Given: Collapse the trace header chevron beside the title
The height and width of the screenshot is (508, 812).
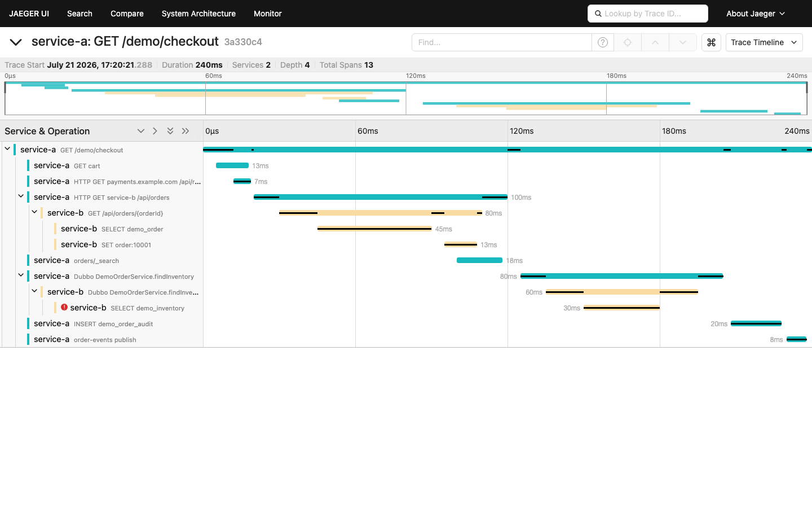Looking at the screenshot, I should click(16, 42).
